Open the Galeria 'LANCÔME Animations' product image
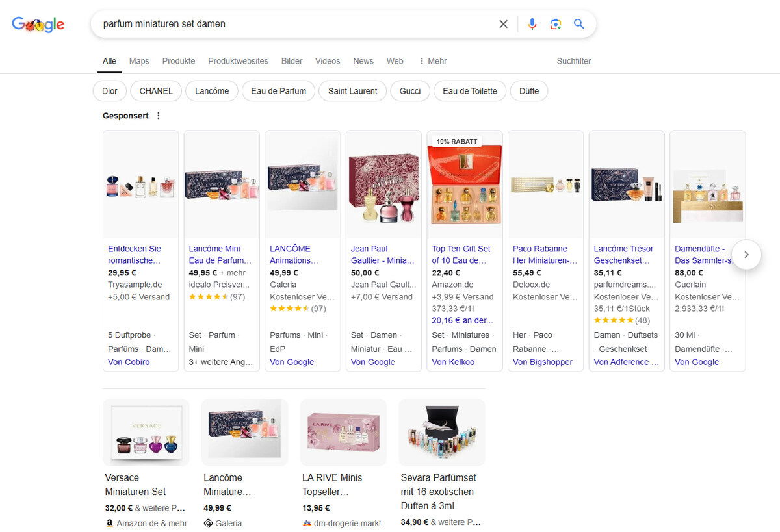Image resolution: width=780 pixels, height=532 pixels. pos(303,185)
